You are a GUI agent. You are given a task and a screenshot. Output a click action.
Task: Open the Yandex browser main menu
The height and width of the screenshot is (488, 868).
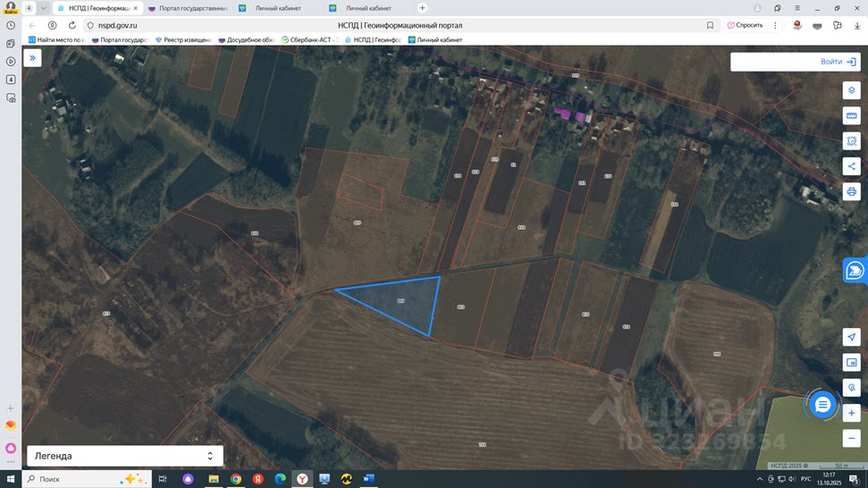[797, 8]
